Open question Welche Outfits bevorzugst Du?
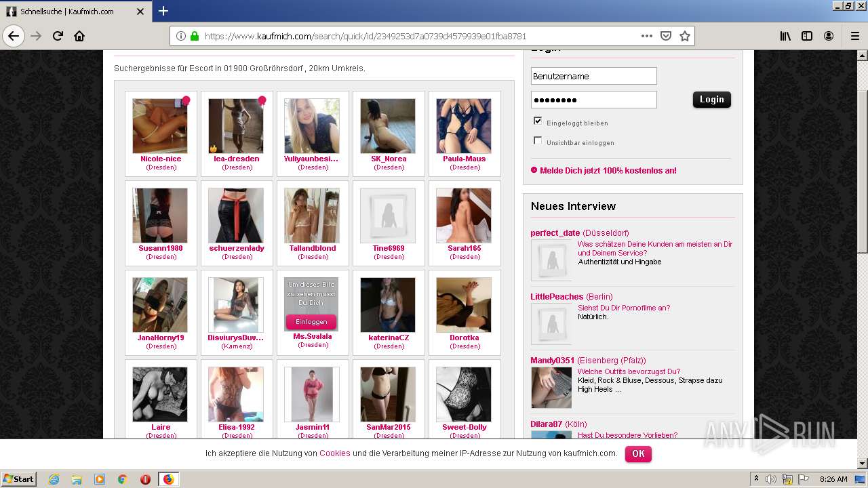 [x=629, y=371]
